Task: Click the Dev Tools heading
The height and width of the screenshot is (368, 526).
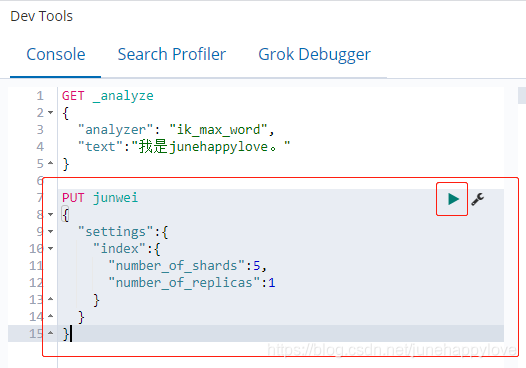Action: point(42,16)
